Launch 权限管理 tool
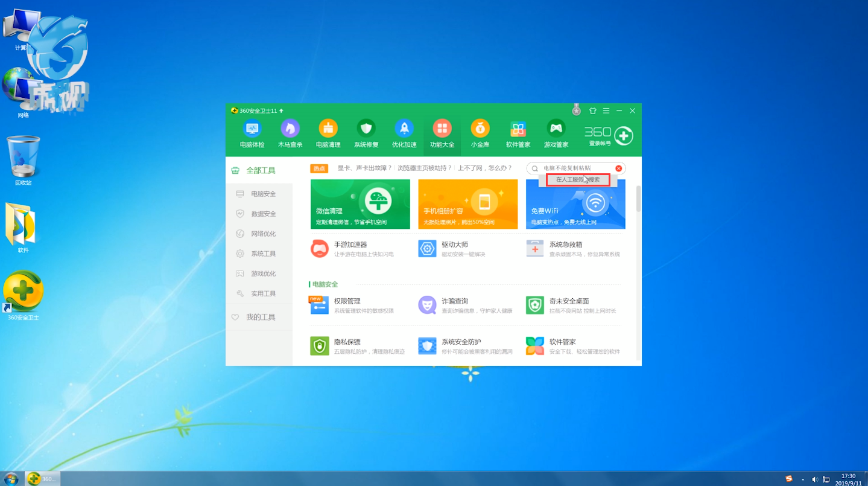 pyautogui.click(x=352, y=305)
